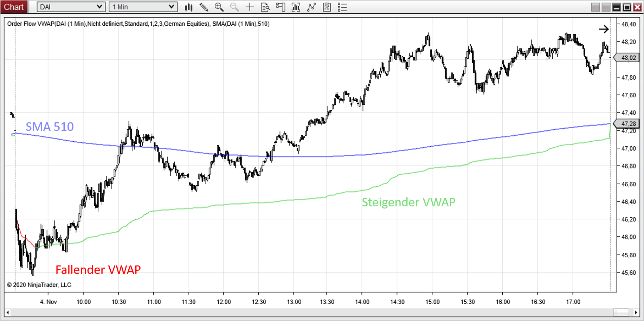The width and height of the screenshot is (644, 321).
Task: Click the © 2020 NinjaTrader, LLC text
Action: (x=39, y=285)
